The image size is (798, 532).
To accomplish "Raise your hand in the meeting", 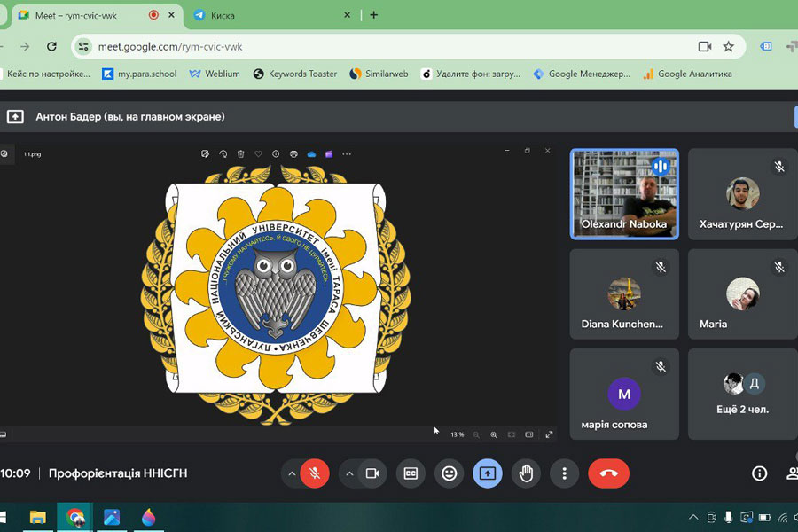I will [526, 473].
